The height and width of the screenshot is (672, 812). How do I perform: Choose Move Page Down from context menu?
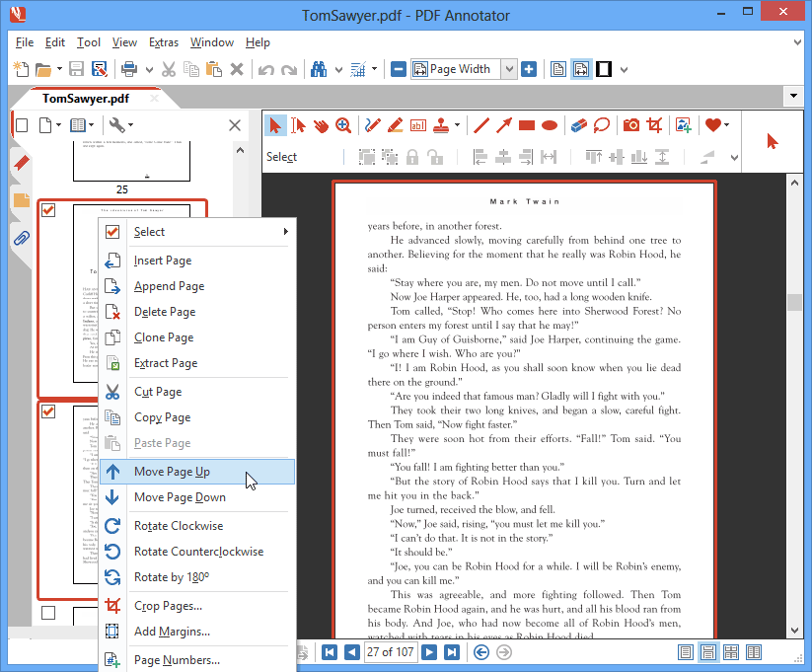197,497
